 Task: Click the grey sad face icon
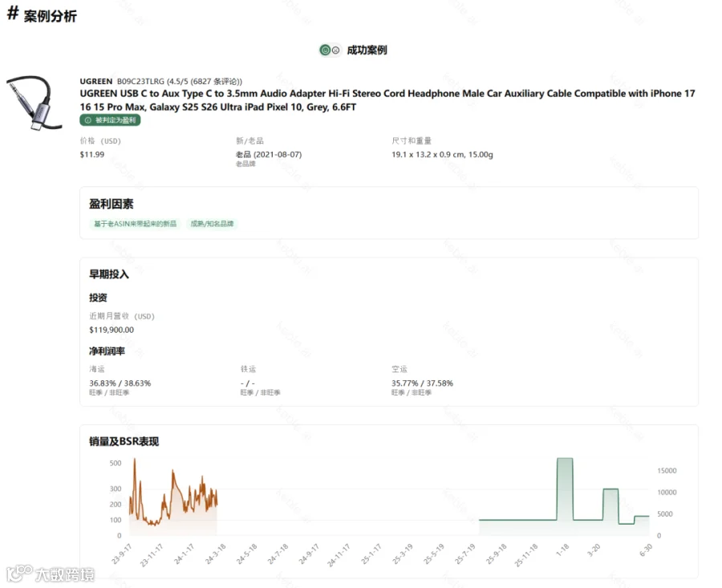point(336,51)
